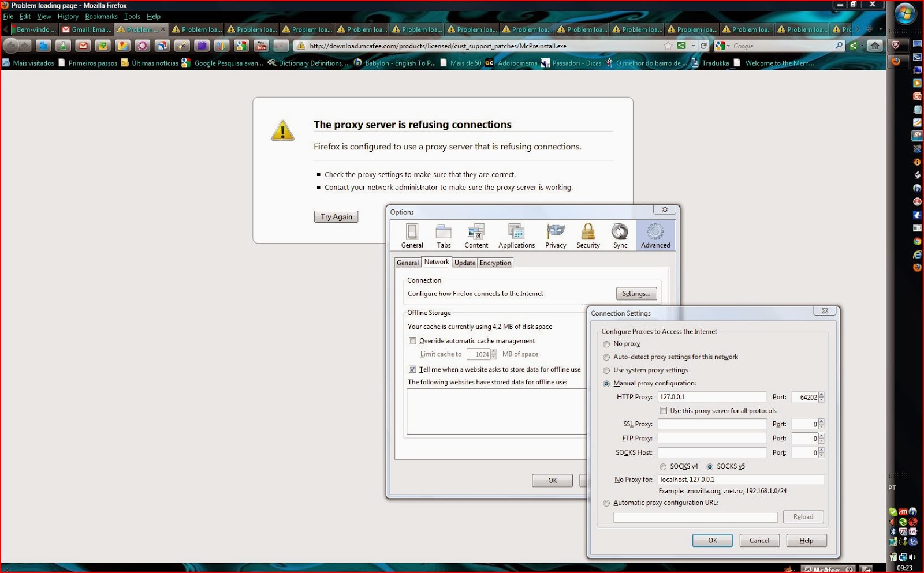This screenshot has width=924, height=573.
Task: Click the HTTP Proxy address field
Action: [x=712, y=397]
